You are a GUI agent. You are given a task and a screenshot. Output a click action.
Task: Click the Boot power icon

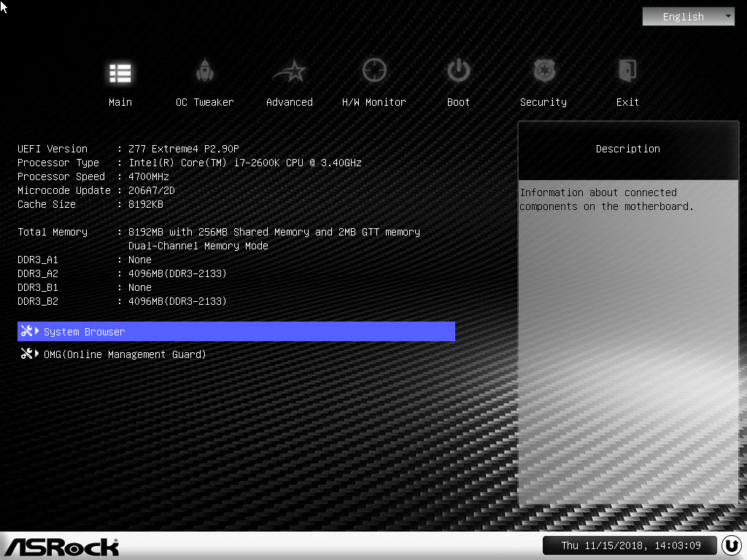pos(459,71)
